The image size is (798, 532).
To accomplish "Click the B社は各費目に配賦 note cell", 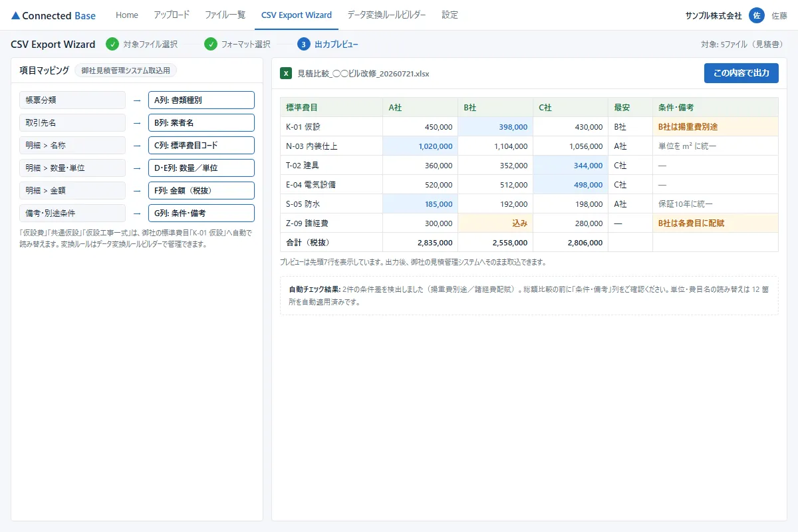I will click(716, 223).
